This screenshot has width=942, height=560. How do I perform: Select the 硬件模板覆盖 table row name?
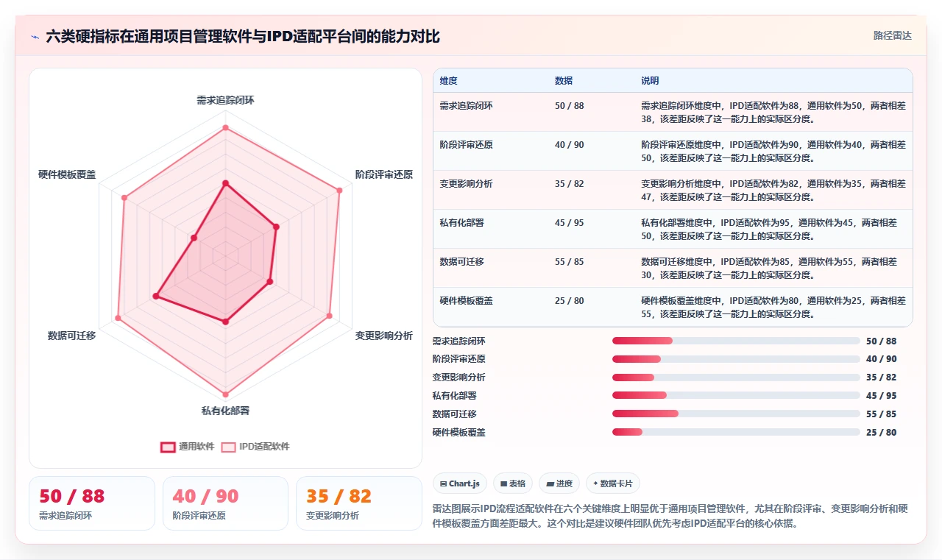pyautogui.click(x=466, y=301)
